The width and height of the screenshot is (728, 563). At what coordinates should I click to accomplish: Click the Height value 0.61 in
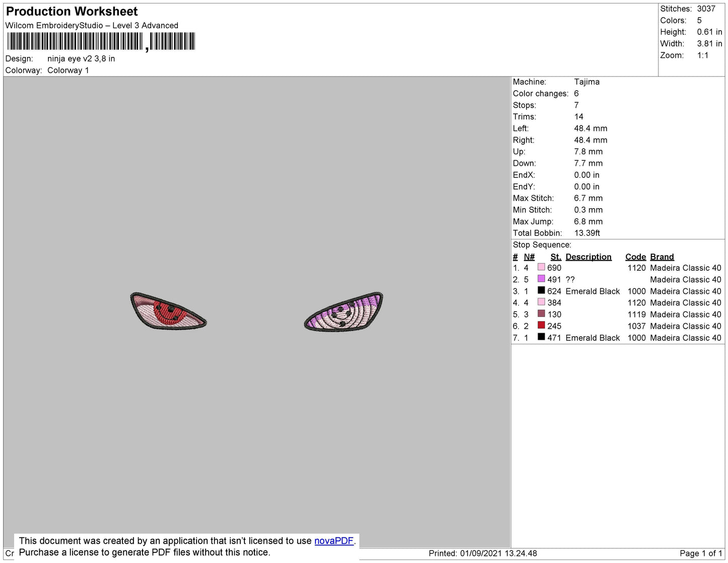click(x=709, y=32)
